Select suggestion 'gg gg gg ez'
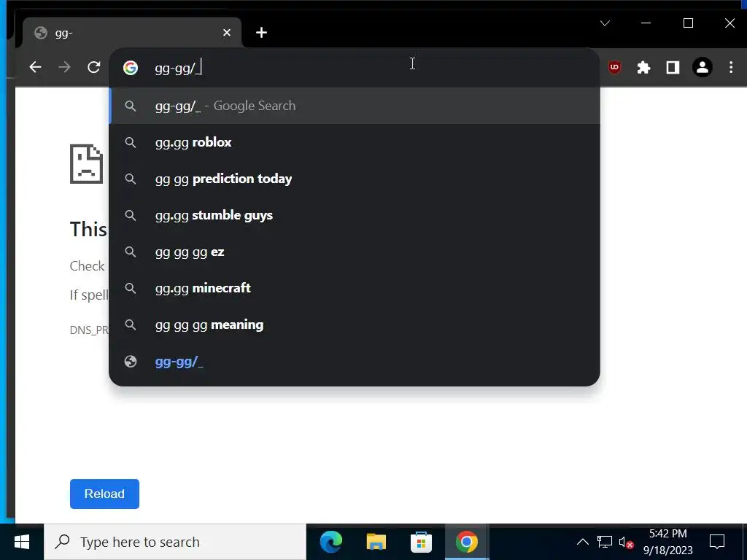This screenshot has width=747, height=560. pos(355,252)
